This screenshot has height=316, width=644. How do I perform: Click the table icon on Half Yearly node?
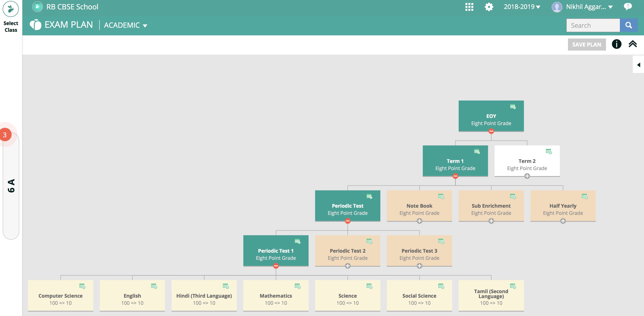[585, 197]
